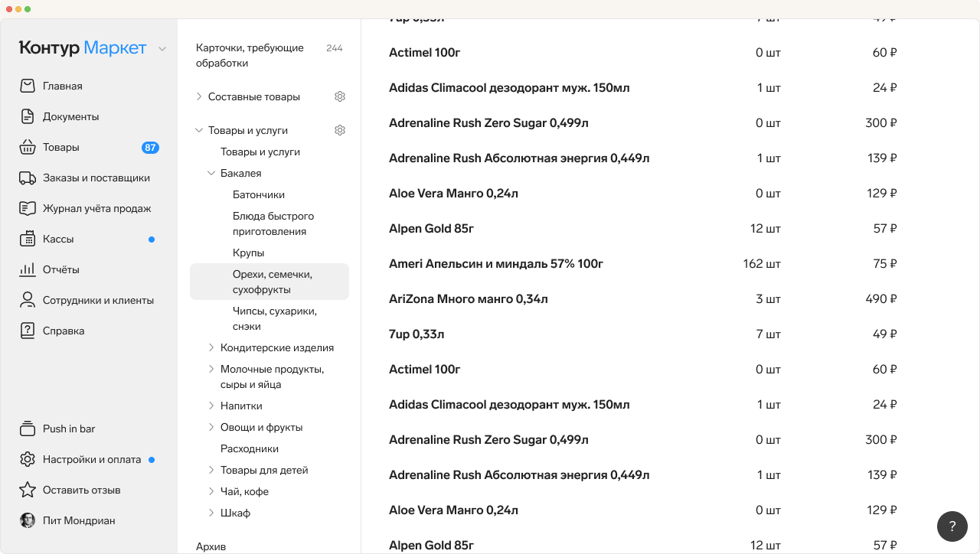Click the 162 шт stock quantity
This screenshot has height=554, width=980.
(x=762, y=264)
